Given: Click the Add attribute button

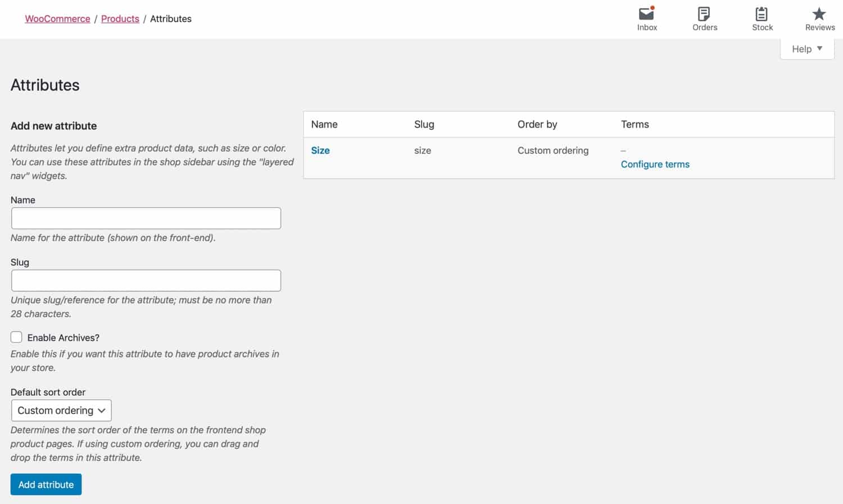Looking at the screenshot, I should (46, 484).
